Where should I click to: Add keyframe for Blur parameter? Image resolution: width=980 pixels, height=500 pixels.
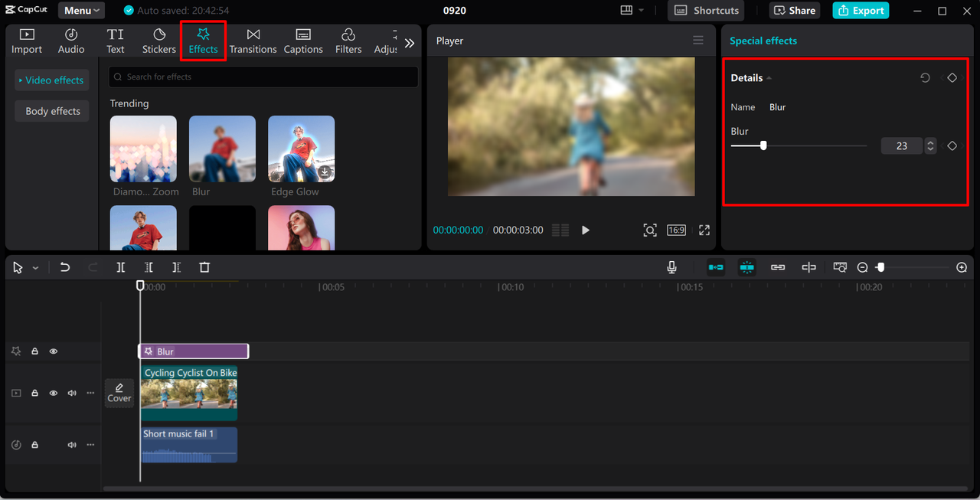click(x=952, y=145)
